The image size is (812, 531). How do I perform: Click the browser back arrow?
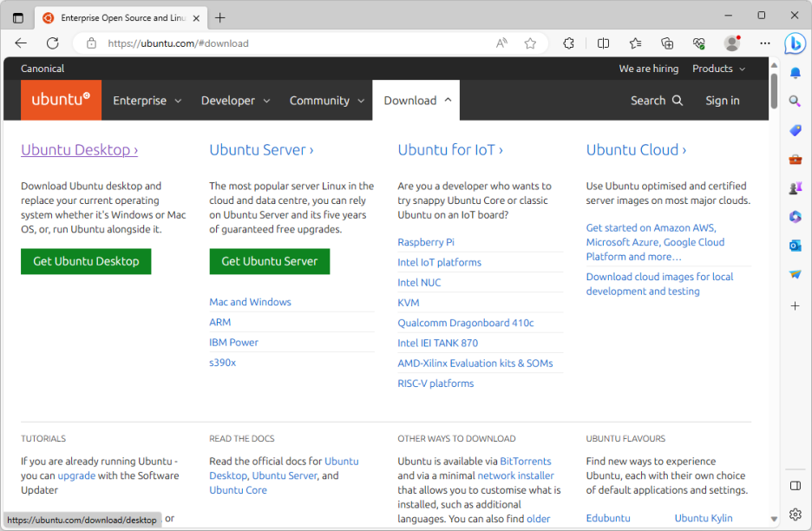21,43
